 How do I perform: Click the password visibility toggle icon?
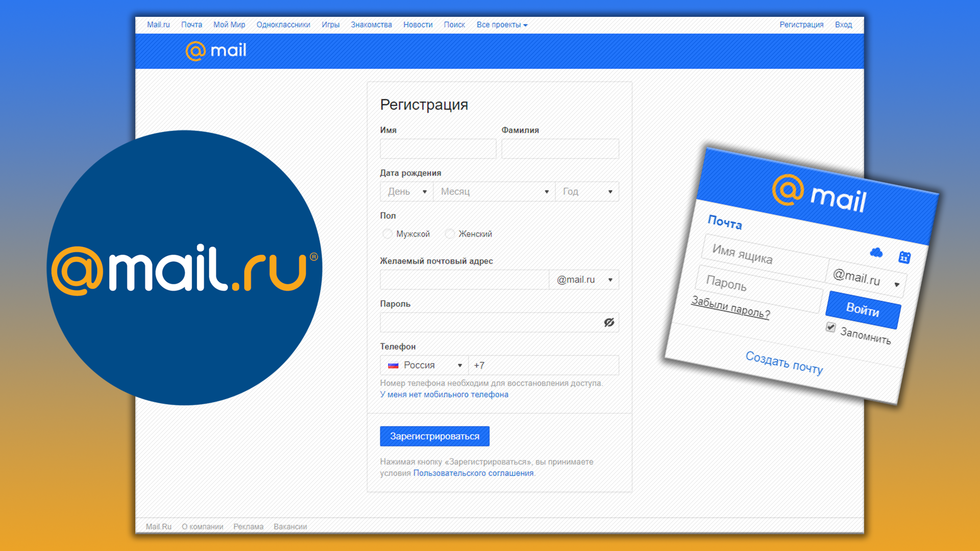608,322
